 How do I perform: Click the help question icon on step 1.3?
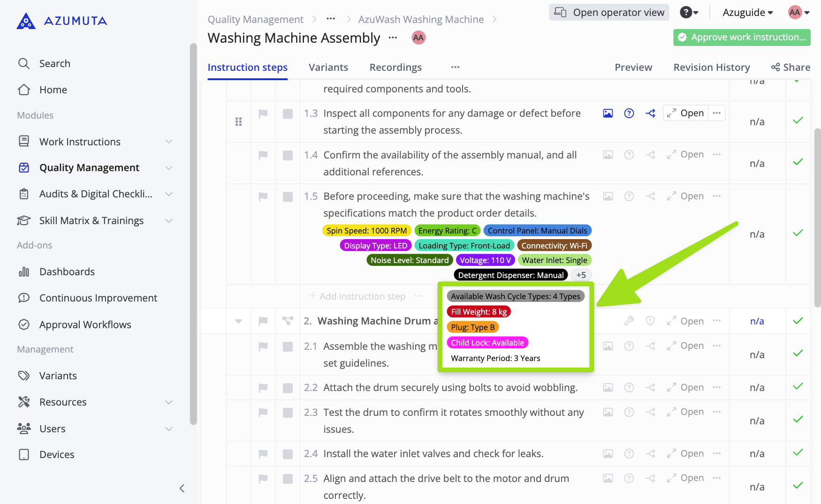629,113
